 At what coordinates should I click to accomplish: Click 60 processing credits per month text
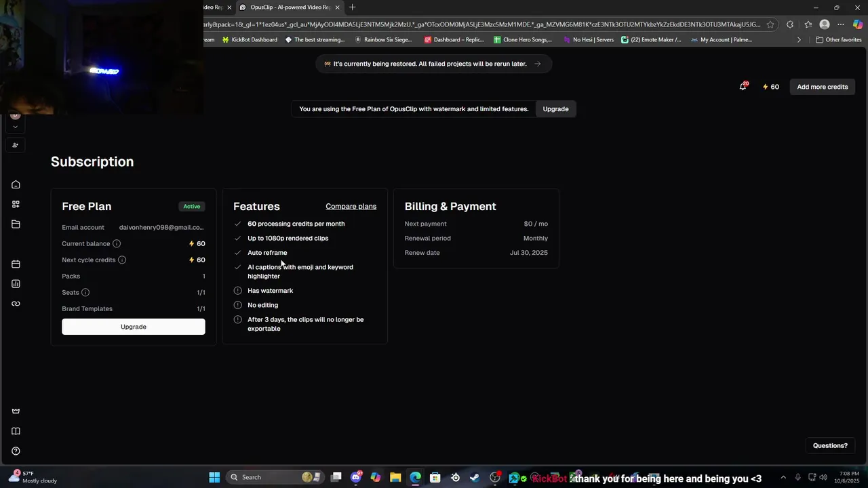[296, 224]
